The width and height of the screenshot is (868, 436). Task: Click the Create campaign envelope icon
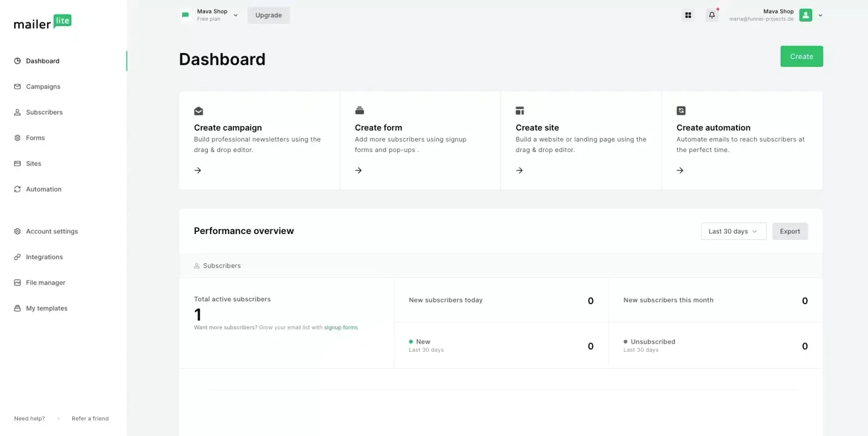pyautogui.click(x=199, y=111)
